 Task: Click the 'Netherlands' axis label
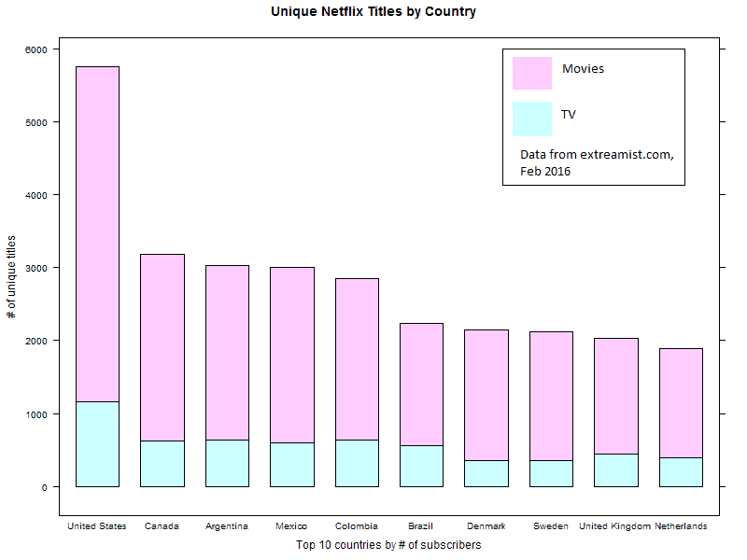coord(681,526)
